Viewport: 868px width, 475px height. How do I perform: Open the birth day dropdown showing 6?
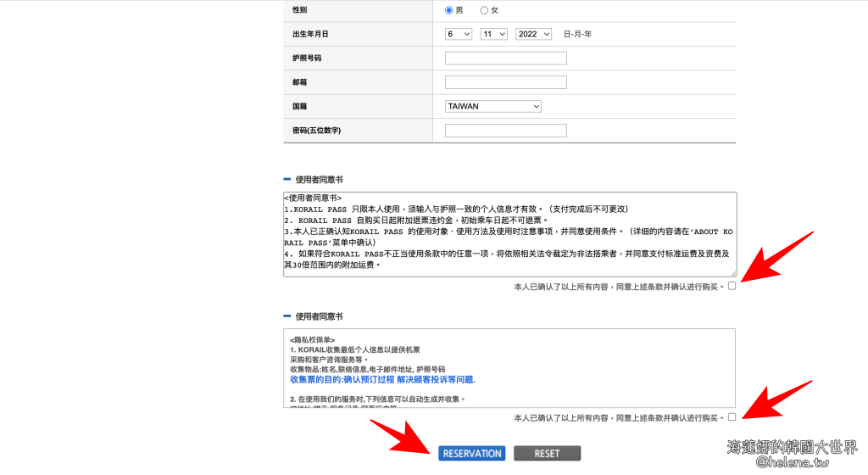coord(459,34)
